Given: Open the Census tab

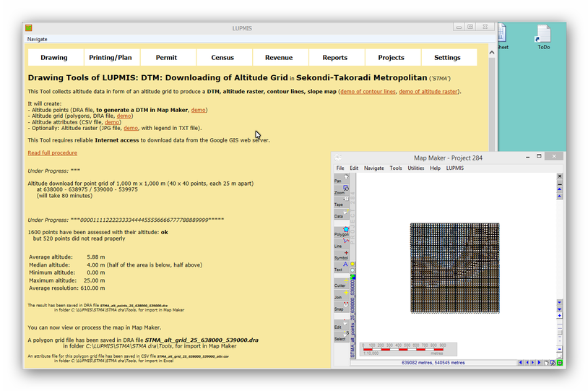Looking at the screenshot, I should 225,57.
